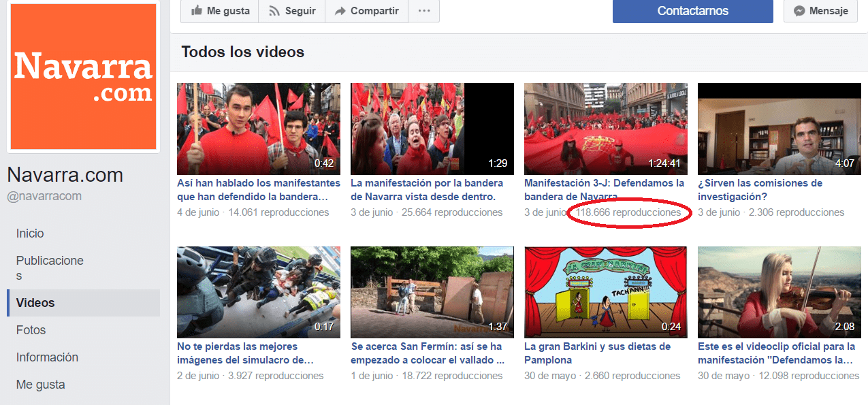
Task: Open the three-dots more options menu
Action: pyautogui.click(x=424, y=11)
